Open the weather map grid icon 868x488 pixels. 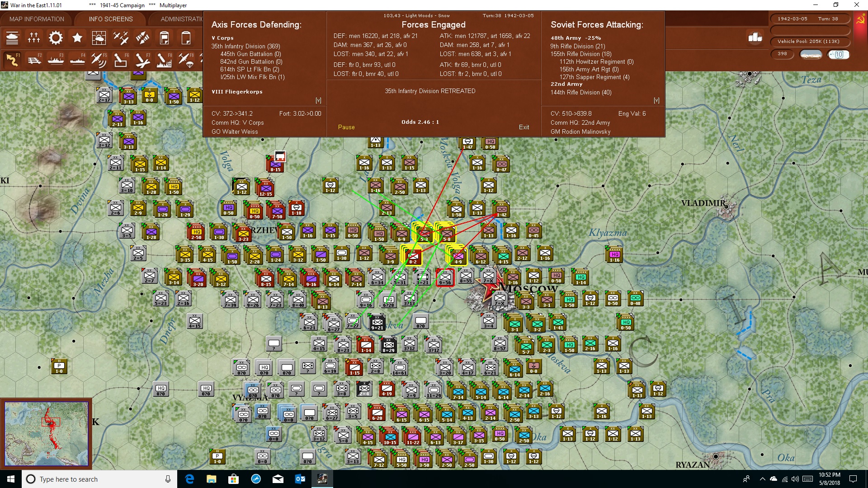coord(99,38)
